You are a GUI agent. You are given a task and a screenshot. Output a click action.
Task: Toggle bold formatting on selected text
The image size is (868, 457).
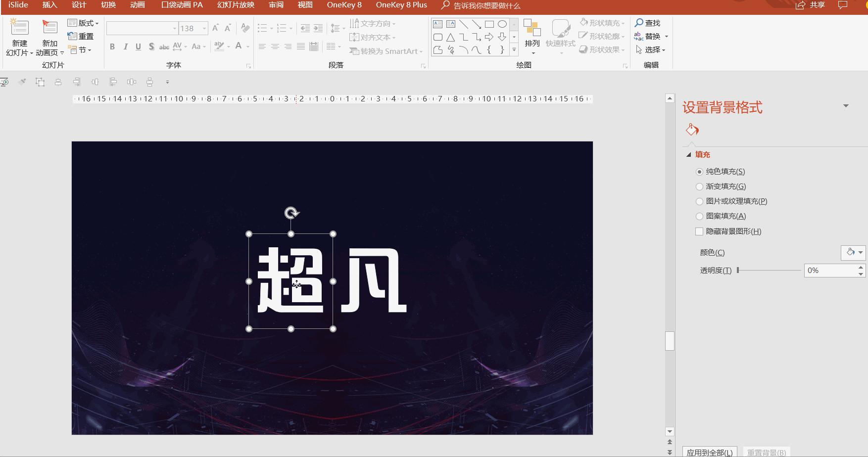tap(112, 47)
